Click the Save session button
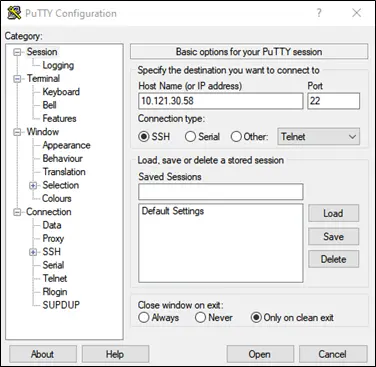Image resolution: width=376 pixels, height=367 pixels. (x=334, y=237)
